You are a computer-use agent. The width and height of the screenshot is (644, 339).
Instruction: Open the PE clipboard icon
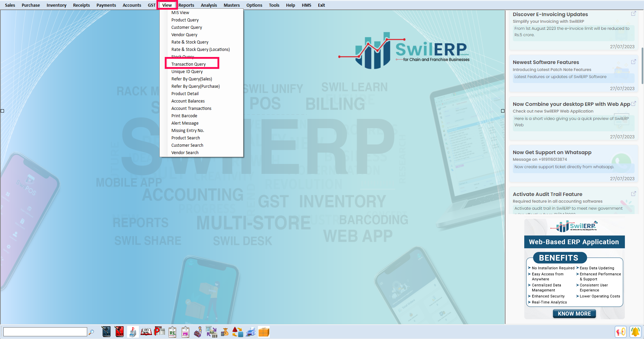[x=185, y=332]
